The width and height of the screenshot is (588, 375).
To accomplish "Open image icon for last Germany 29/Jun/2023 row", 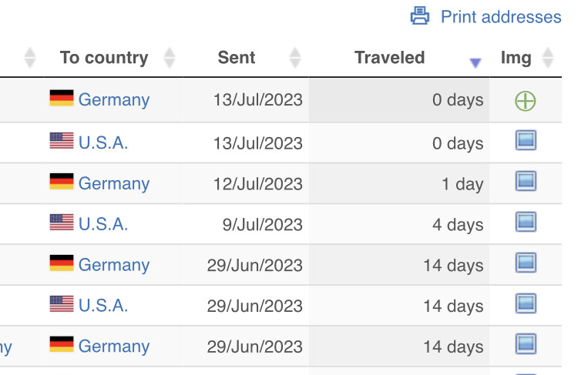I will 526,344.
